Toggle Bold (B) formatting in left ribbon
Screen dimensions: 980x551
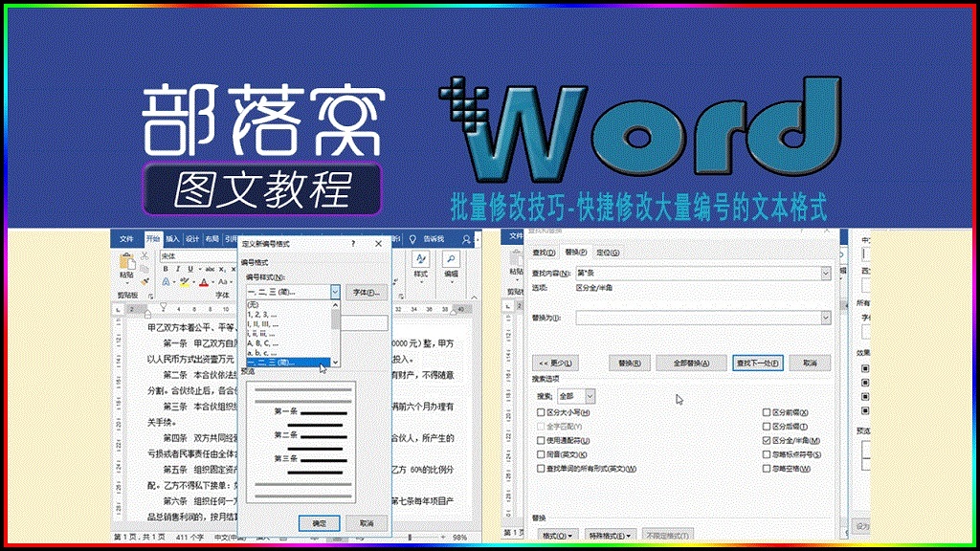point(167,269)
